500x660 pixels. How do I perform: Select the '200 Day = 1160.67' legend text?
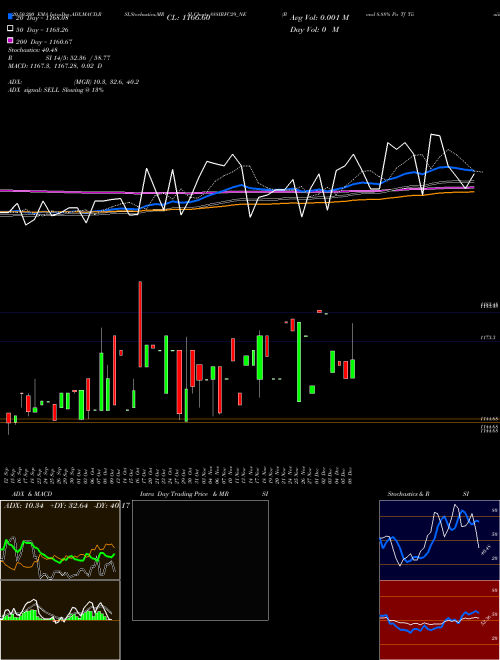44,42
